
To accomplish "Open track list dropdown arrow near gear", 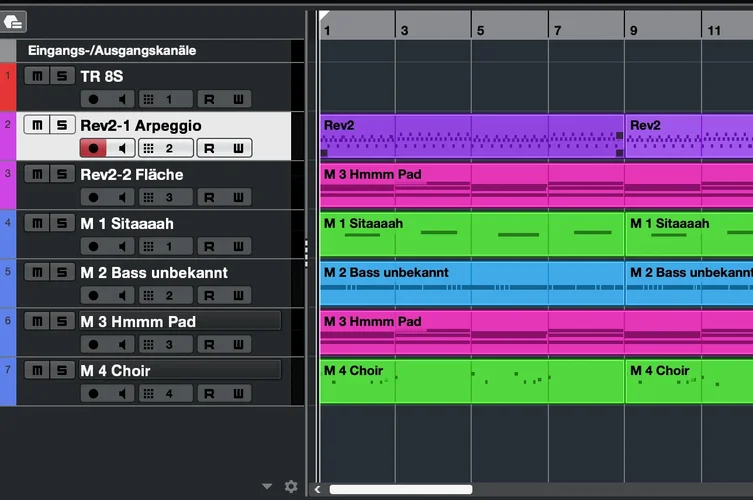I will [x=267, y=487].
